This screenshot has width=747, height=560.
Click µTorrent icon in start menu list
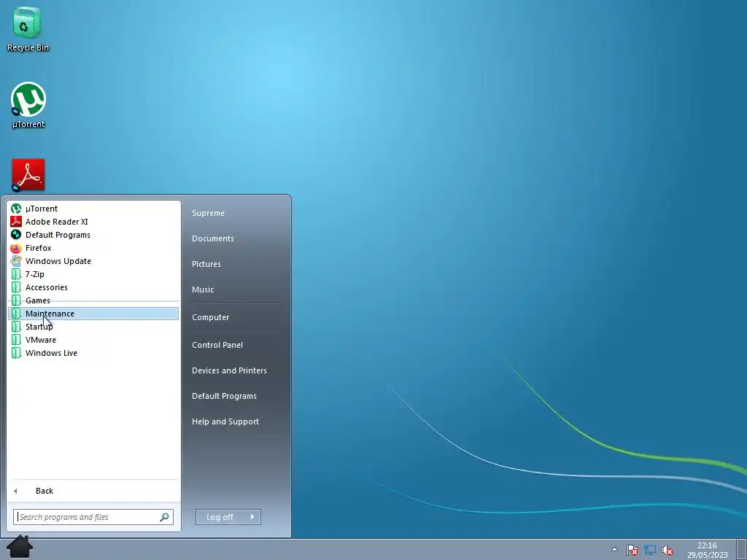[x=16, y=209]
